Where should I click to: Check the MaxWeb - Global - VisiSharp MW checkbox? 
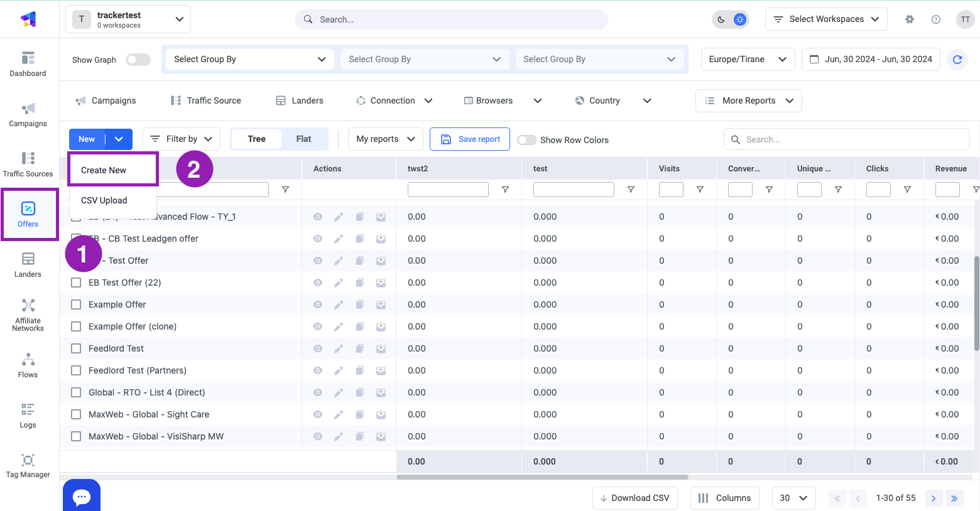[x=76, y=436]
